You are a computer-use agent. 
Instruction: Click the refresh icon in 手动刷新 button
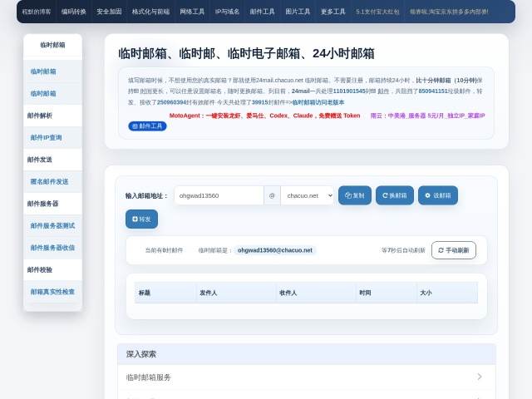441,250
